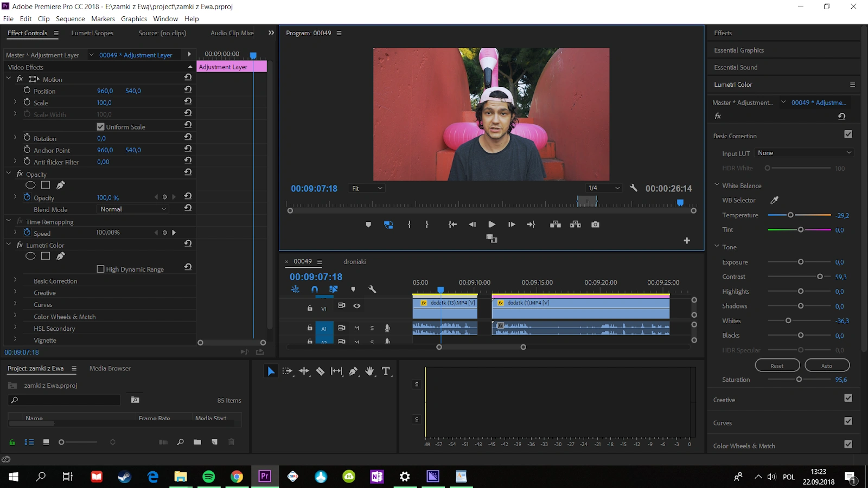
Task: Export frame with the camera icon
Action: pos(595,224)
